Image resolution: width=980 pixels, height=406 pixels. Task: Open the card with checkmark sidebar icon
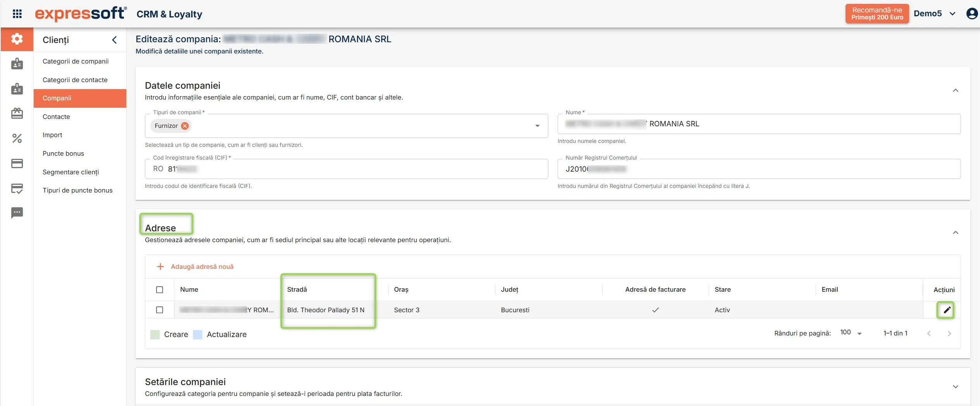(17, 189)
